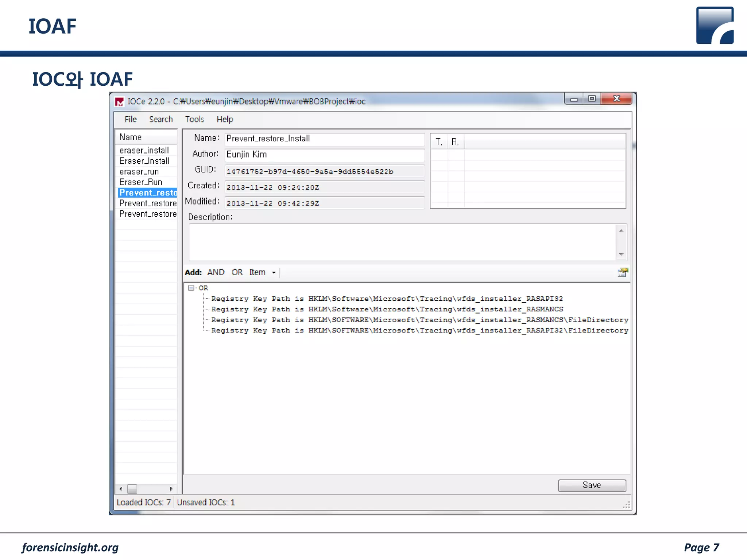Click the Description scroll down arrow
The image size is (747, 560).
[621, 254]
